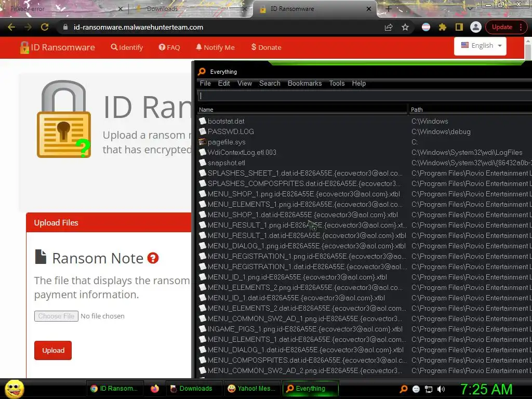Reload the ID Ransomware page
This screenshot has width=532, height=399.
coord(45,27)
